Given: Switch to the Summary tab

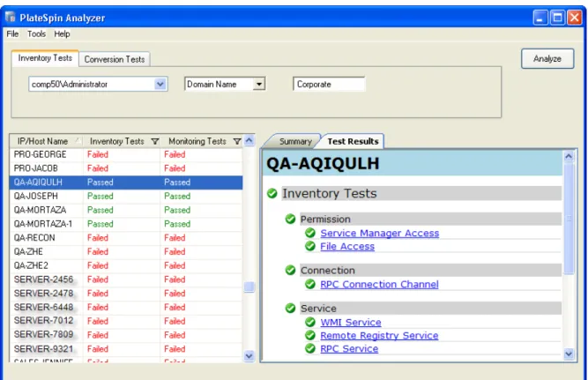Looking at the screenshot, I should click(x=295, y=141).
